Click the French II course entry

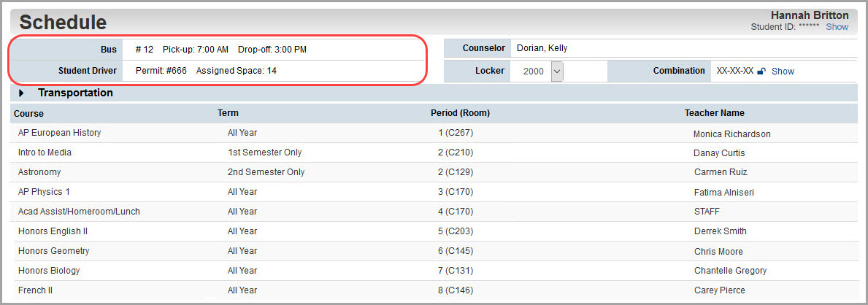[x=36, y=290]
